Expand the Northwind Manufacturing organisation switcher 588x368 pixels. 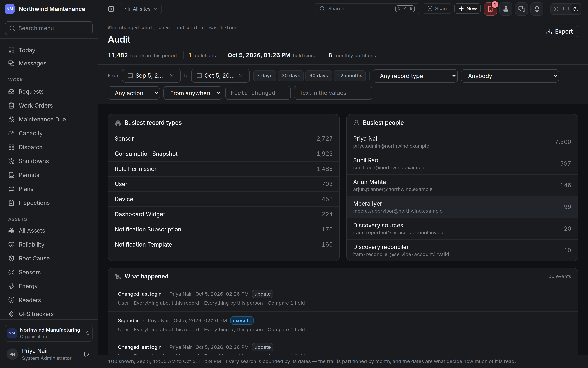pos(49,333)
